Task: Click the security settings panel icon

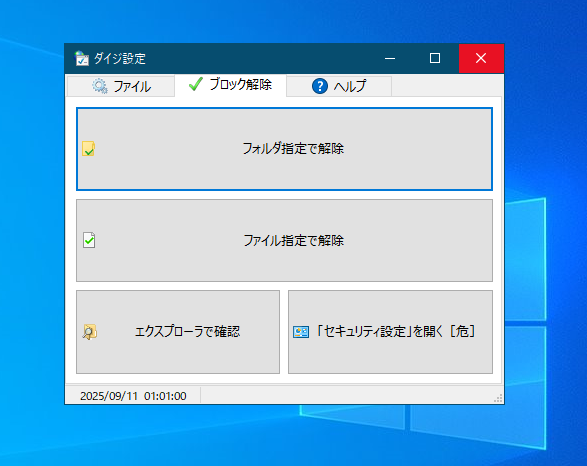Action: pyautogui.click(x=301, y=332)
